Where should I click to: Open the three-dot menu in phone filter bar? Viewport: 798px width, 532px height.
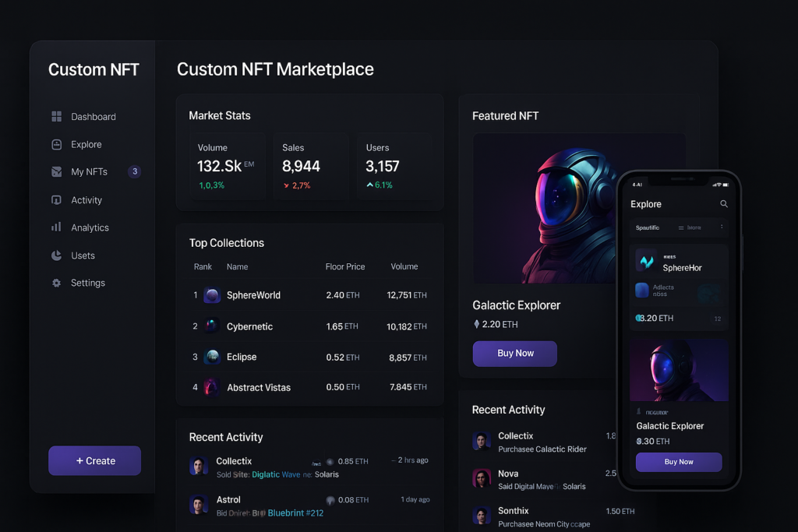(x=722, y=227)
